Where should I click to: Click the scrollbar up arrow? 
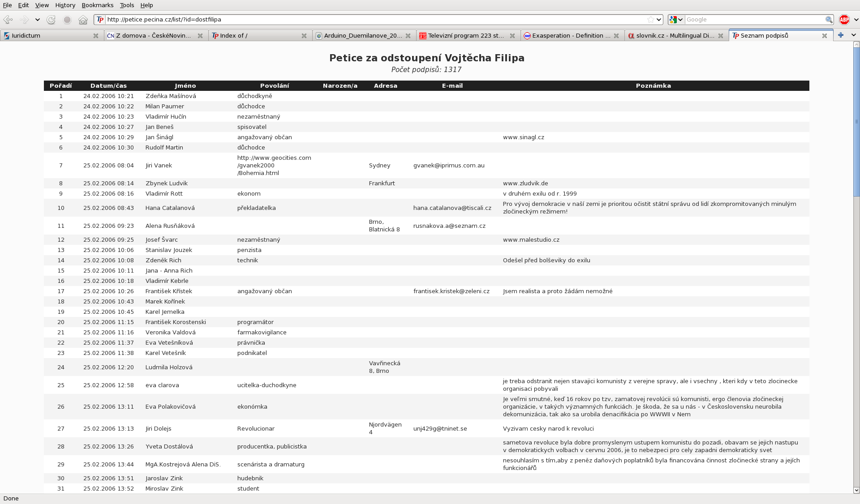pos(856,45)
